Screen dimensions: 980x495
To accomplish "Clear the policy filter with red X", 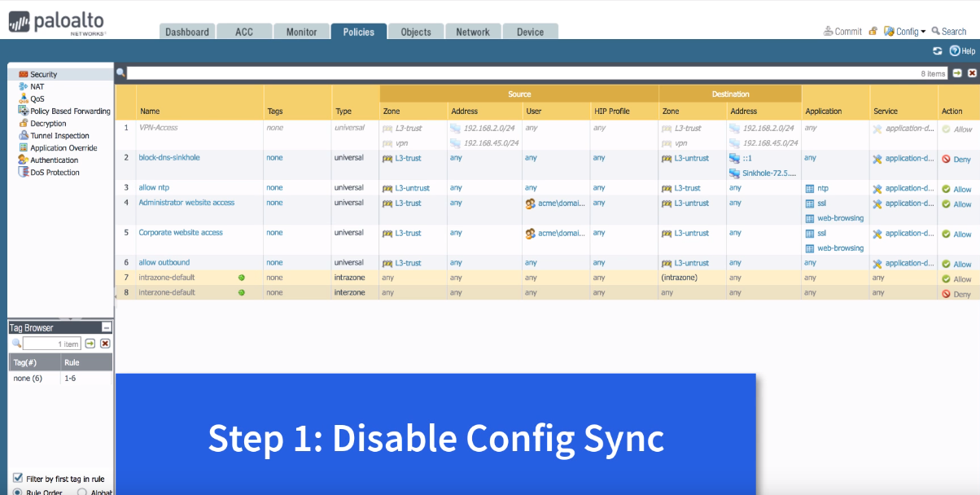I will (971, 73).
